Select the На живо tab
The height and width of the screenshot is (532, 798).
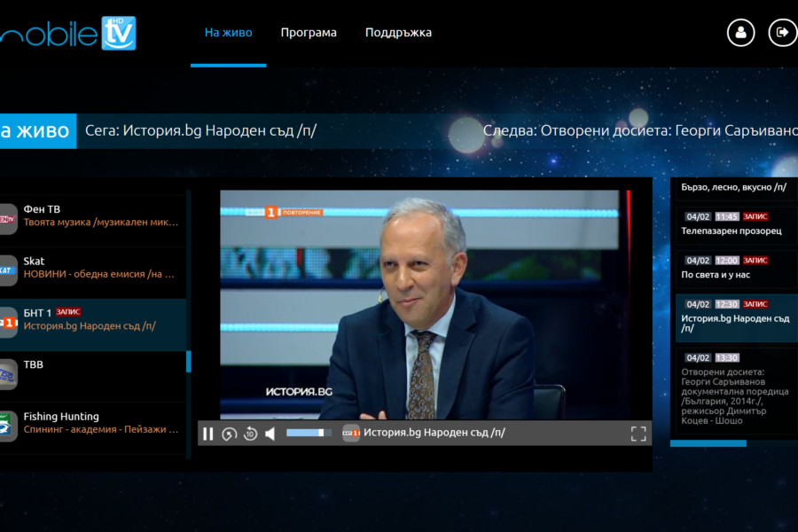click(228, 33)
